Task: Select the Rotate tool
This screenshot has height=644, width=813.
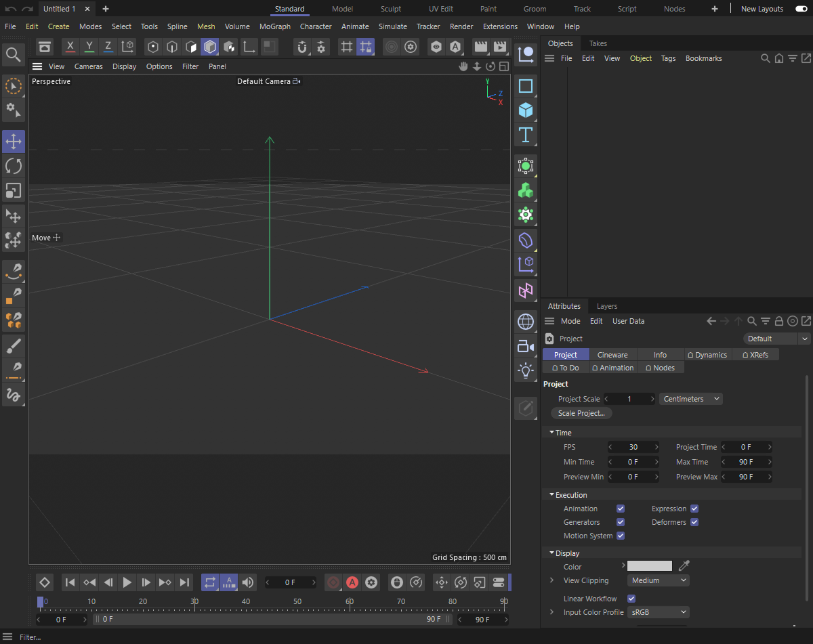Action: 14,166
